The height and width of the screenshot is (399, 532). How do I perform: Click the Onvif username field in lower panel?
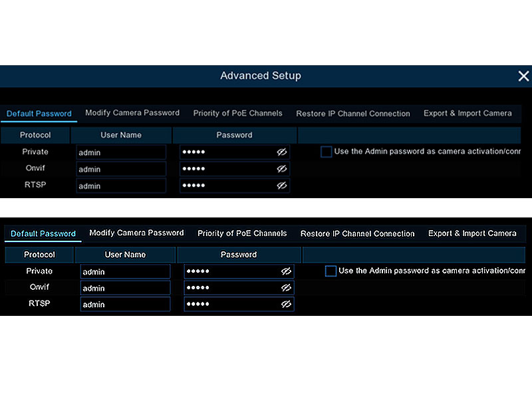point(125,287)
